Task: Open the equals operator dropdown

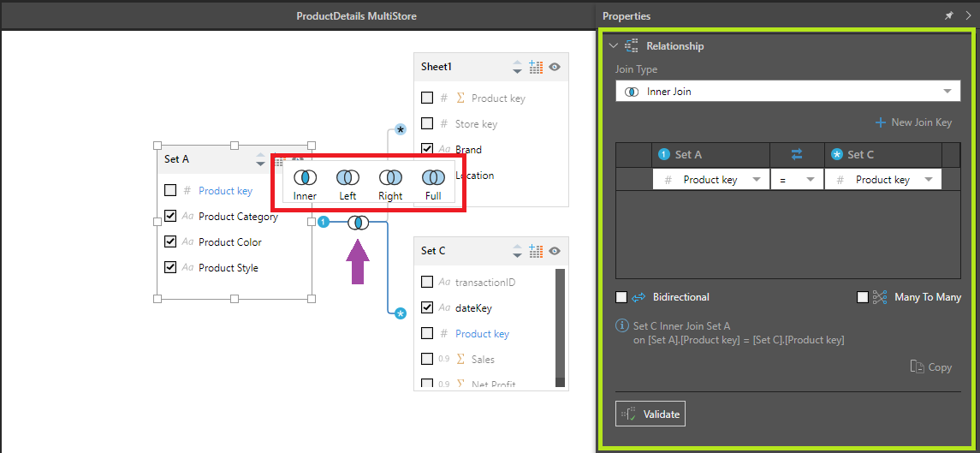Action: (797, 180)
